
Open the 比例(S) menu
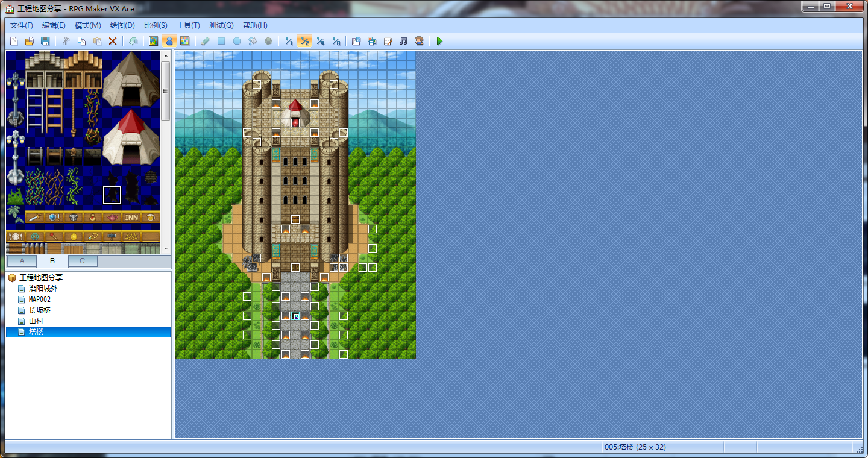click(x=156, y=25)
